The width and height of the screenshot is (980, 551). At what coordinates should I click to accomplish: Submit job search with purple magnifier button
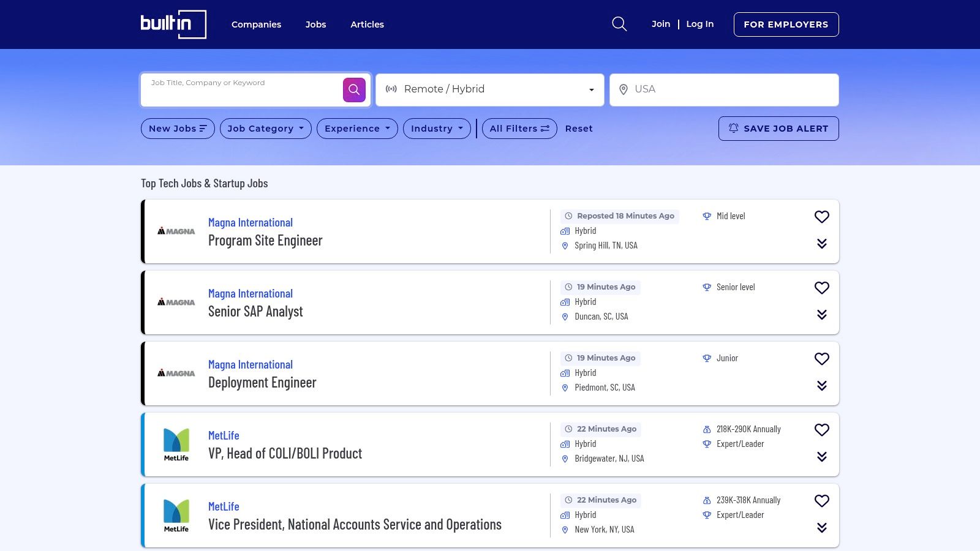[x=354, y=90]
